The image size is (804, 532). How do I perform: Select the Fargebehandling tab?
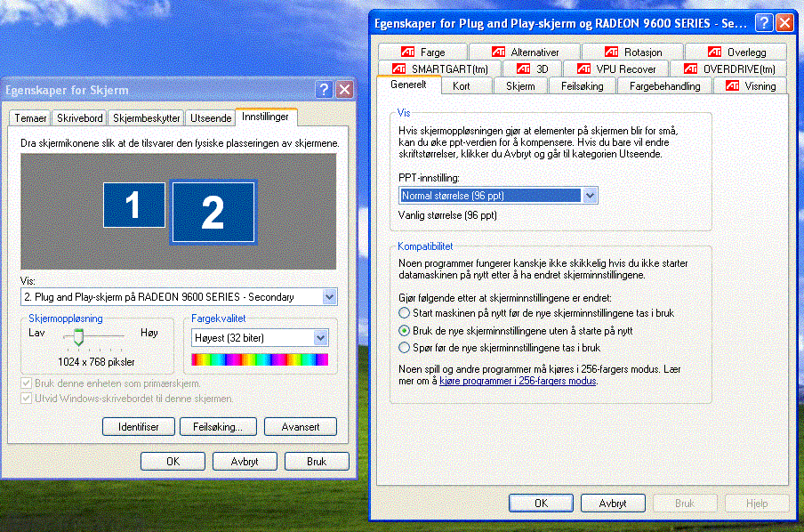pos(664,86)
